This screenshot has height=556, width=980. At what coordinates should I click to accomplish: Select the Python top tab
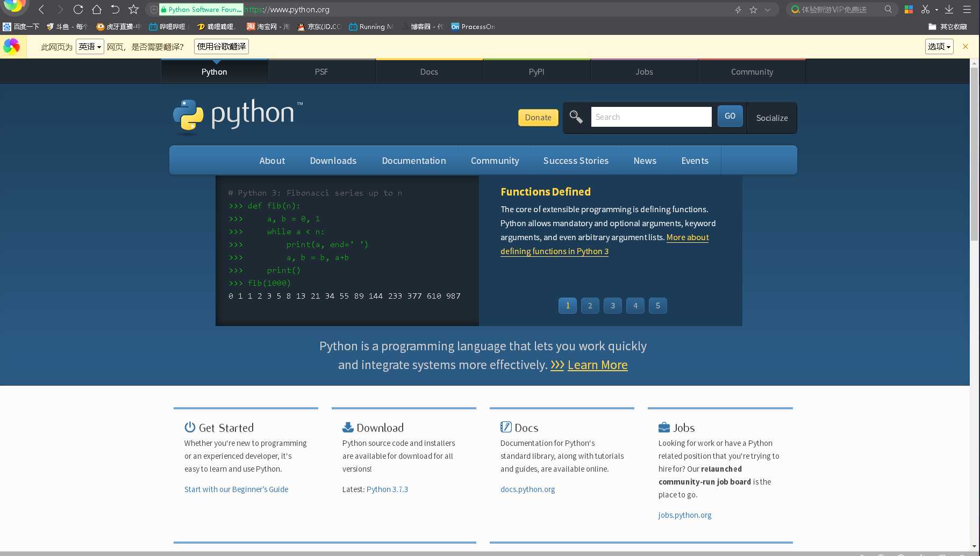[x=214, y=71]
